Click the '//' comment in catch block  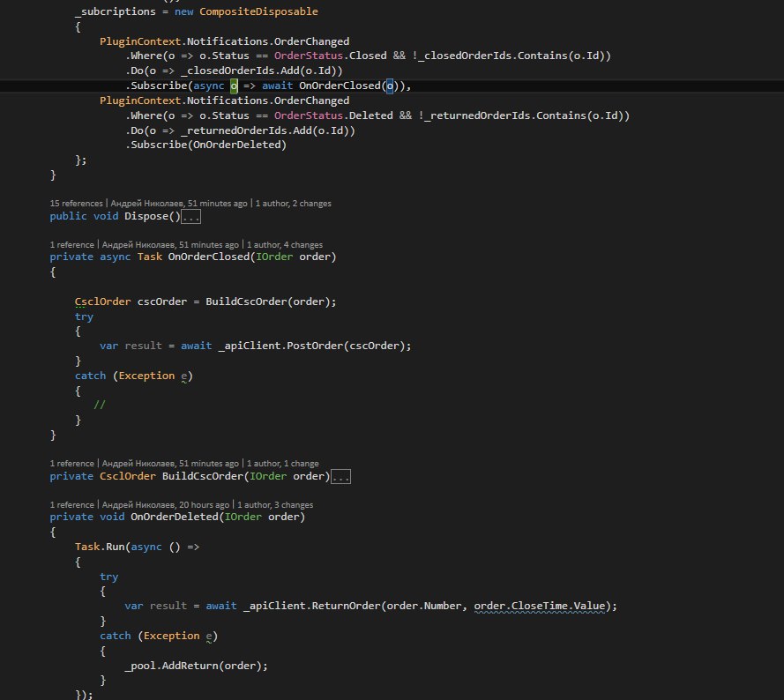click(100, 405)
